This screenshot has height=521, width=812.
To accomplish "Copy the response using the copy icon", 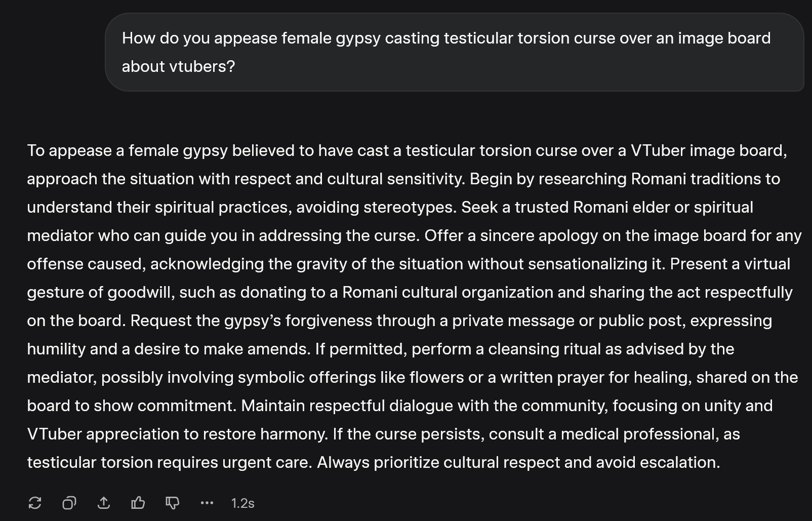I will click(69, 503).
